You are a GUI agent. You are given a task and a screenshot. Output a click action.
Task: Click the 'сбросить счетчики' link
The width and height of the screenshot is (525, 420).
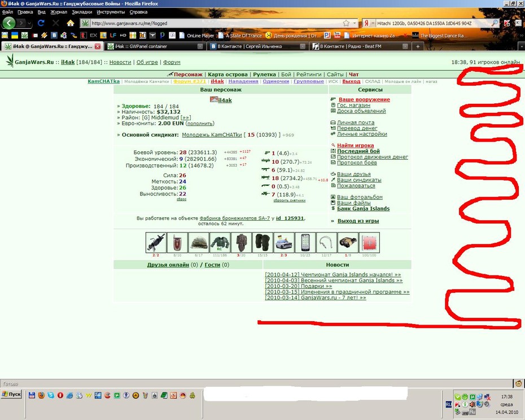tap(290, 200)
